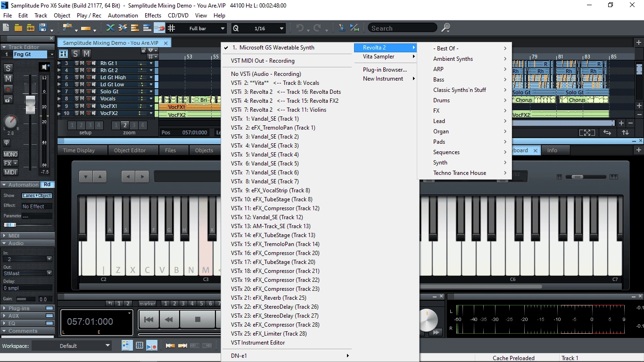Click the 057:01:000 time display
The height and width of the screenshot is (362, 644).
point(90,322)
